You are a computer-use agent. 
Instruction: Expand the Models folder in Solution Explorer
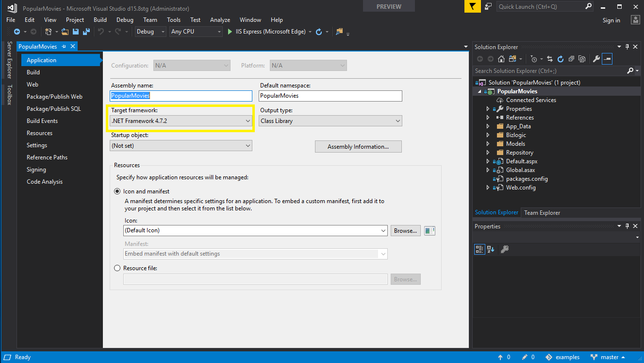(488, 144)
